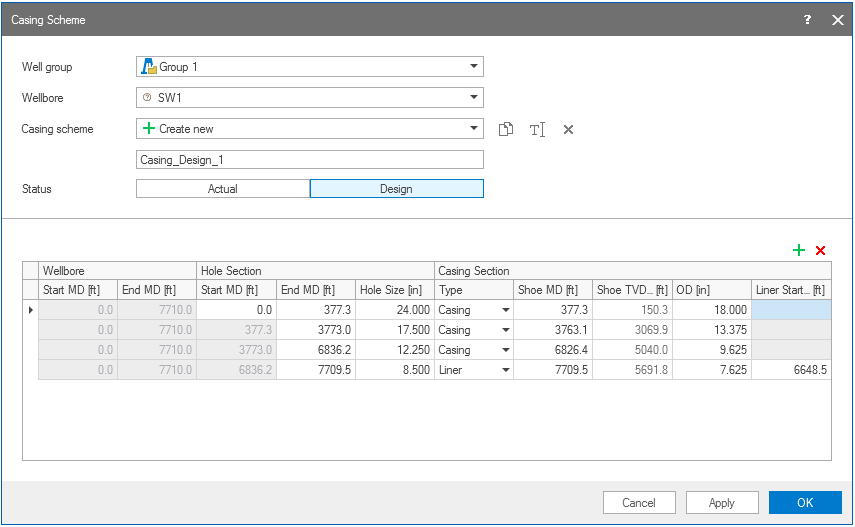Open Type dropdown for the Liner row

[505, 370]
